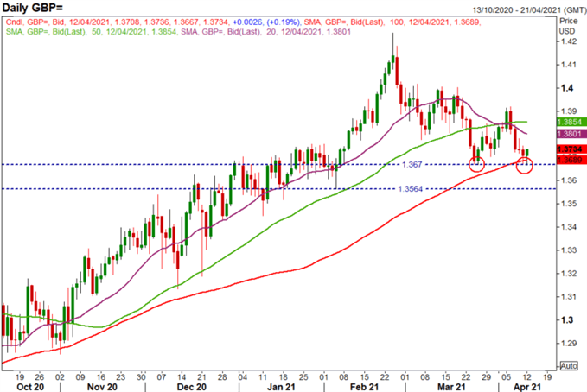Click the 1.34 price axis tick
Image resolution: width=587 pixels, height=392 pixels.
coord(569,227)
